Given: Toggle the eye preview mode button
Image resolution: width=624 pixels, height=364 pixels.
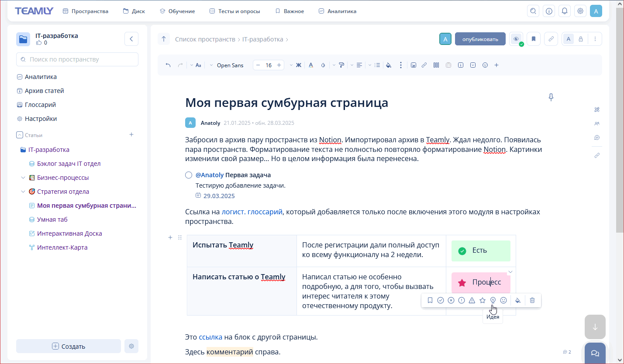Looking at the screenshot, I should pos(516,39).
